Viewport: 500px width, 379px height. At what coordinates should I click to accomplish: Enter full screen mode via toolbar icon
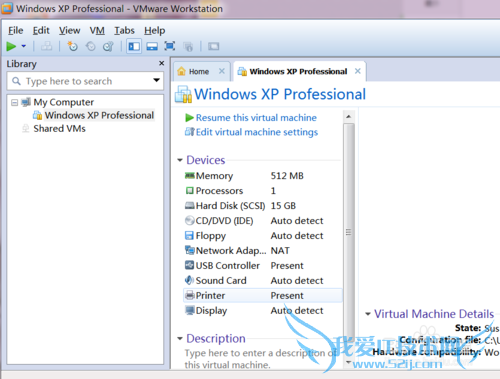(x=170, y=46)
